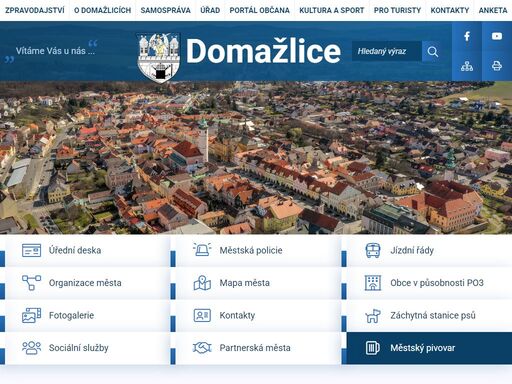The height and width of the screenshot is (384, 512).
Task: Click the Domažlice site title
Action: tap(263, 51)
